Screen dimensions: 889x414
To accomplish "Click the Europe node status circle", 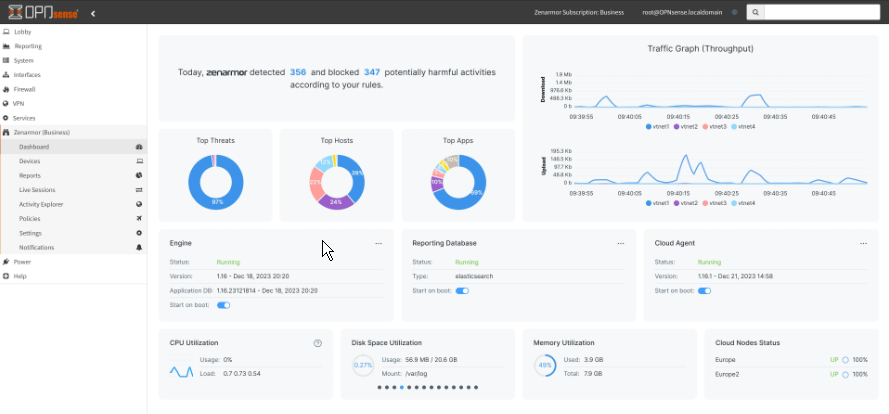I will pyautogui.click(x=845, y=360).
